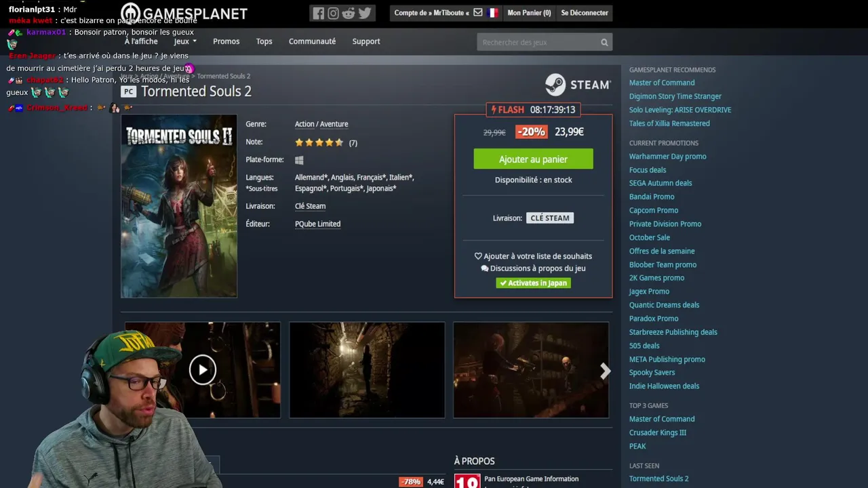Click Ajouter au panier button
Viewport: 868px width, 488px height.
point(533,159)
